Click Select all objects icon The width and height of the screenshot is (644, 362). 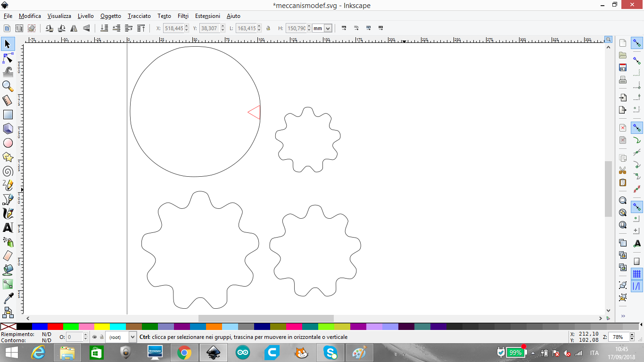(7, 28)
